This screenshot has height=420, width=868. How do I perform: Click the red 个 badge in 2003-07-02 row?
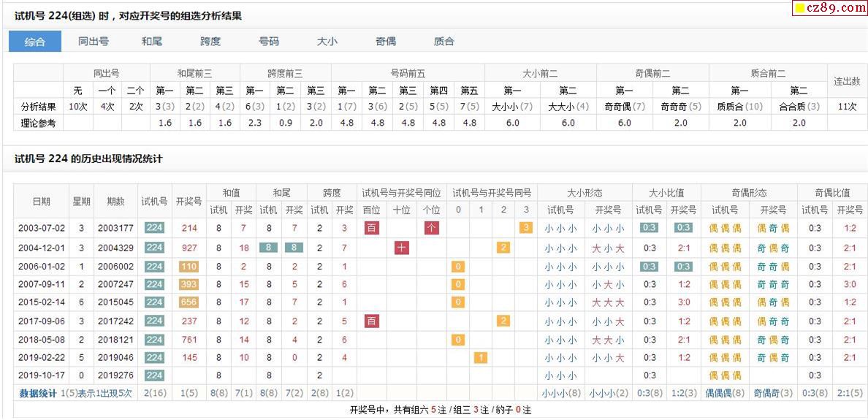coord(431,228)
